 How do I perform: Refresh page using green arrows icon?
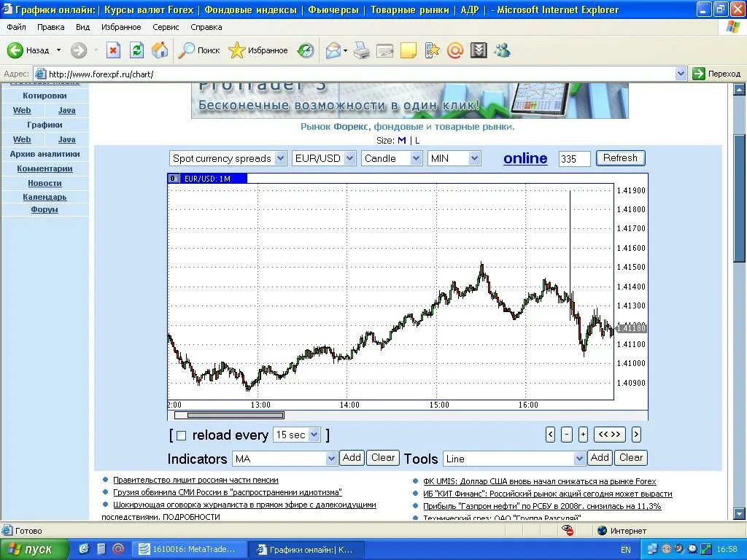tap(136, 50)
